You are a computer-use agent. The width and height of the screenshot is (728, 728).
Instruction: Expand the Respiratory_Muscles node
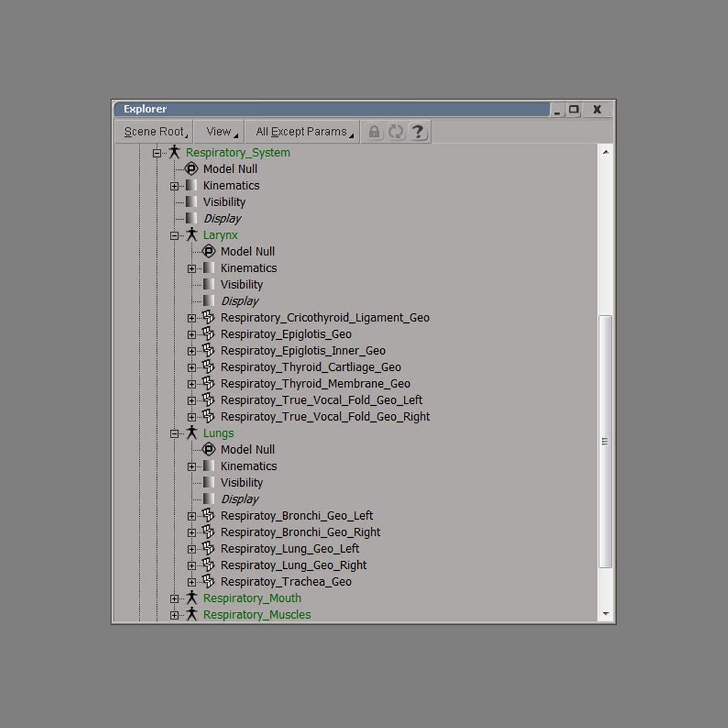[x=174, y=615]
